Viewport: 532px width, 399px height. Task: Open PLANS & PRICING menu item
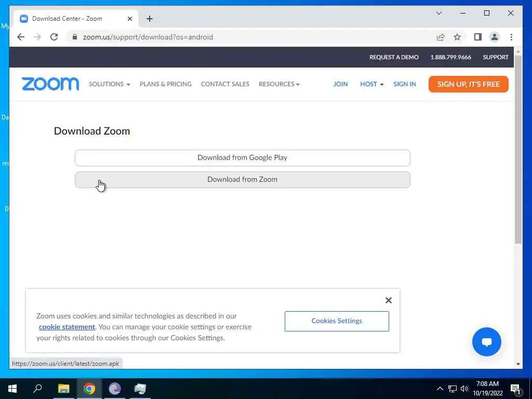[x=166, y=84]
